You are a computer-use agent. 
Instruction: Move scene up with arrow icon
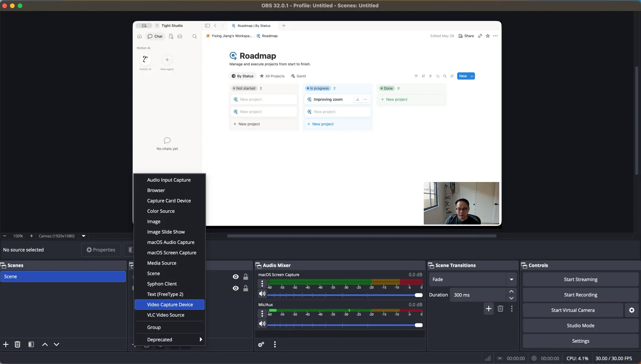(x=45, y=344)
